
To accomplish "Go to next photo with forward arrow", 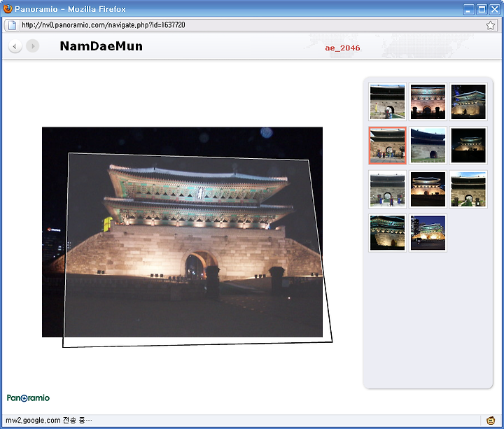I will (x=32, y=46).
